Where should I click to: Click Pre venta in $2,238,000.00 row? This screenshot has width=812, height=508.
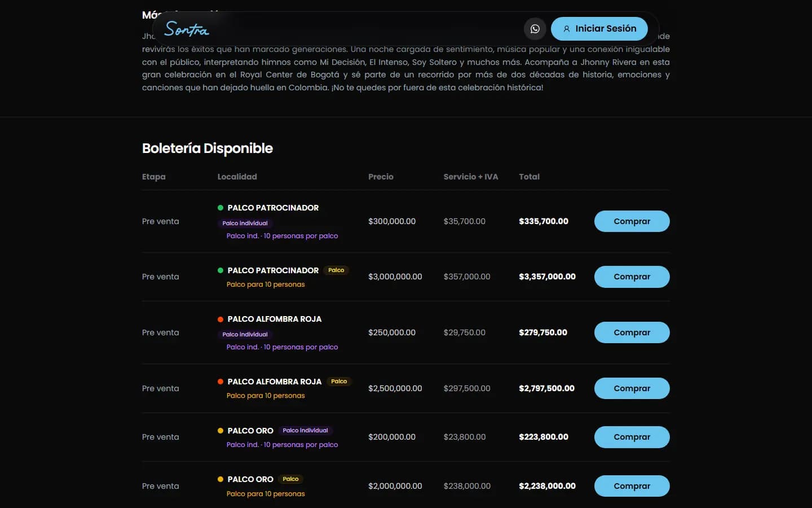[x=160, y=486]
